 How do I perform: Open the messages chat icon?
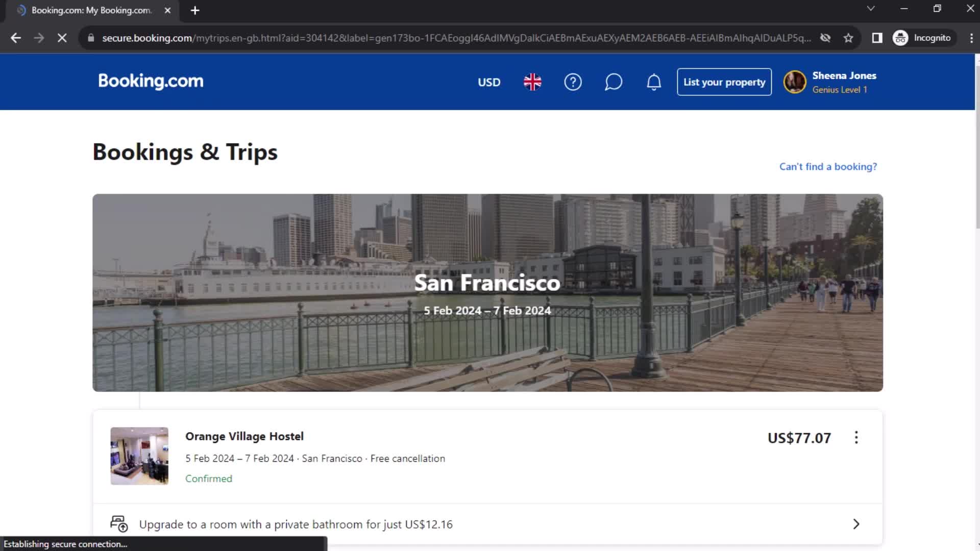612,82
